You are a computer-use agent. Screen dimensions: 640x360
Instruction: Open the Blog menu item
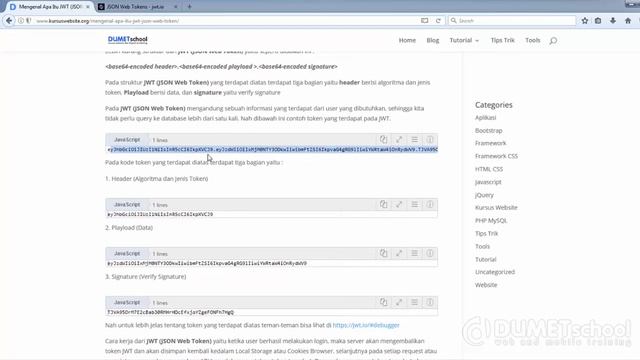(433, 40)
